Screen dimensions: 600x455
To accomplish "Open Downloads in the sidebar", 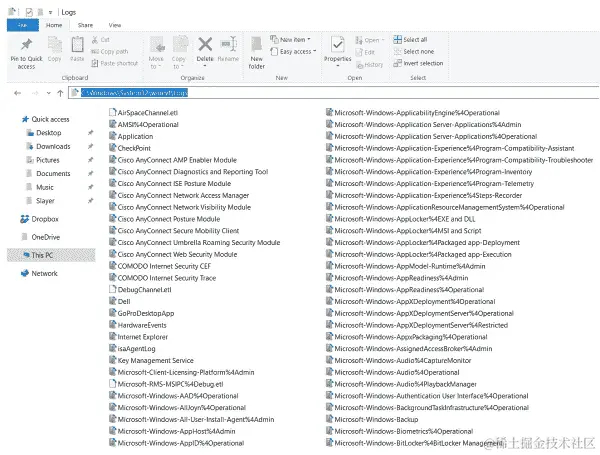I will (48, 146).
